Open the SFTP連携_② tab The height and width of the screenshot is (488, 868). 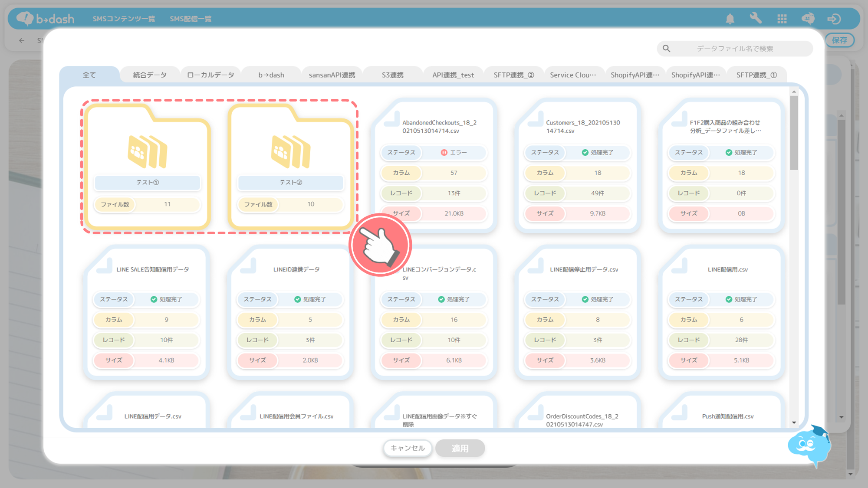pyautogui.click(x=514, y=75)
